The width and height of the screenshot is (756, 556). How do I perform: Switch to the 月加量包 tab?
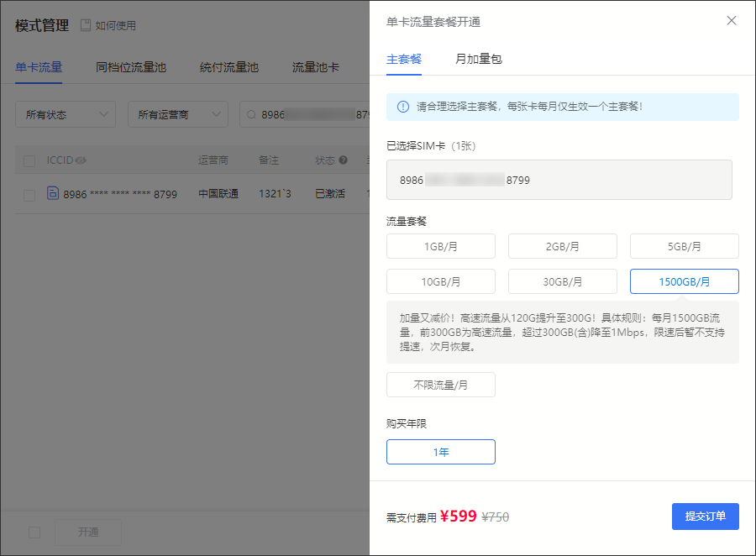[478, 60]
